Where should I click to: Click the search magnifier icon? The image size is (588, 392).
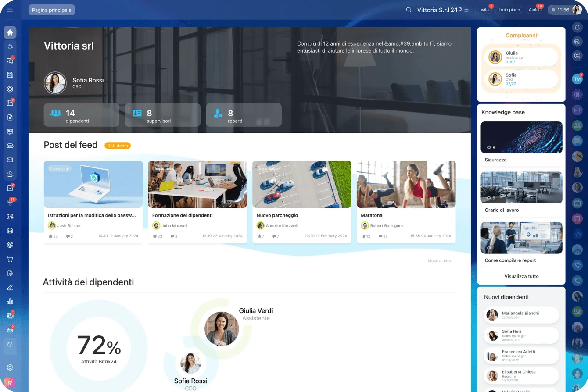click(409, 10)
